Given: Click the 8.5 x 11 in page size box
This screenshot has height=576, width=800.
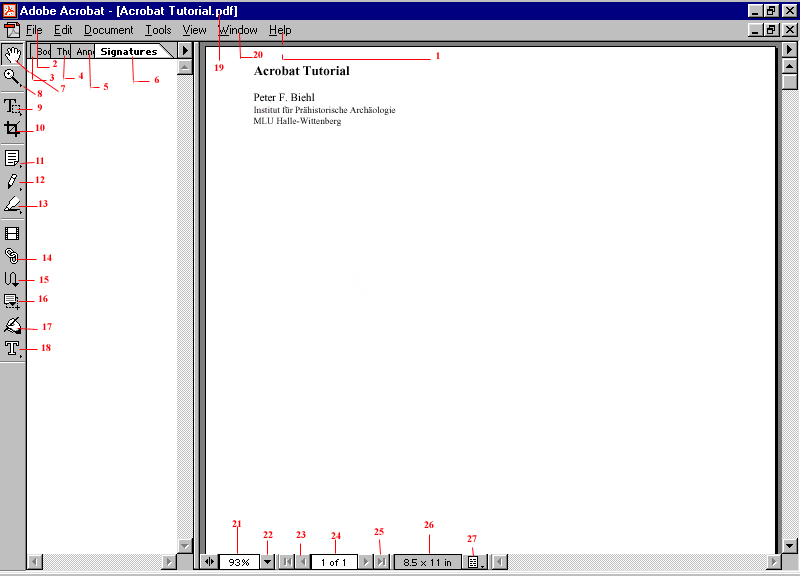Looking at the screenshot, I should [428, 562].
